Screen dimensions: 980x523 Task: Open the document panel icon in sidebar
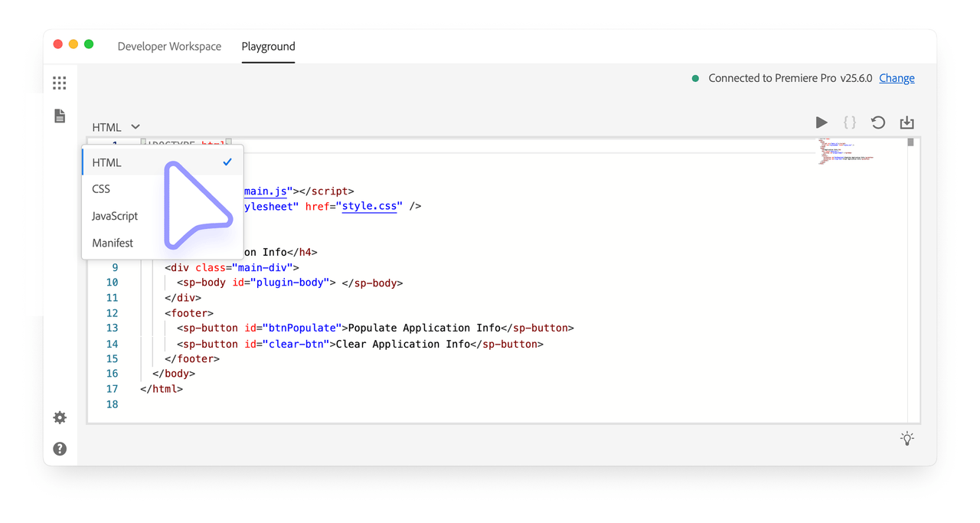pyautogui.click(x=59, y=115)
